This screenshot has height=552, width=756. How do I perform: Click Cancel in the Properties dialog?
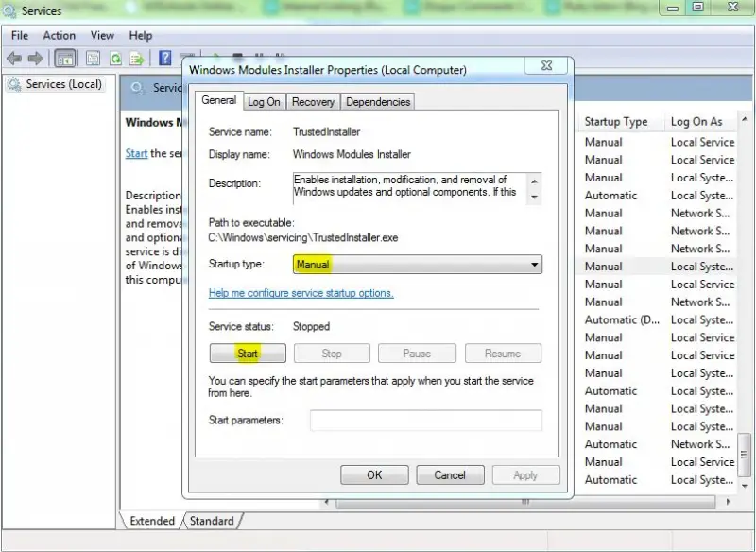coord(450,474)
